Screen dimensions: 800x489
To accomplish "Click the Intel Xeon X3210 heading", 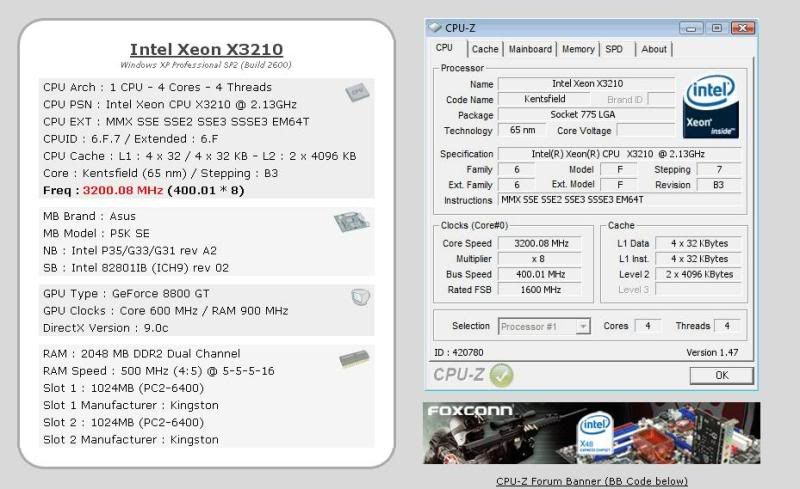I will (x=206, y=49).
